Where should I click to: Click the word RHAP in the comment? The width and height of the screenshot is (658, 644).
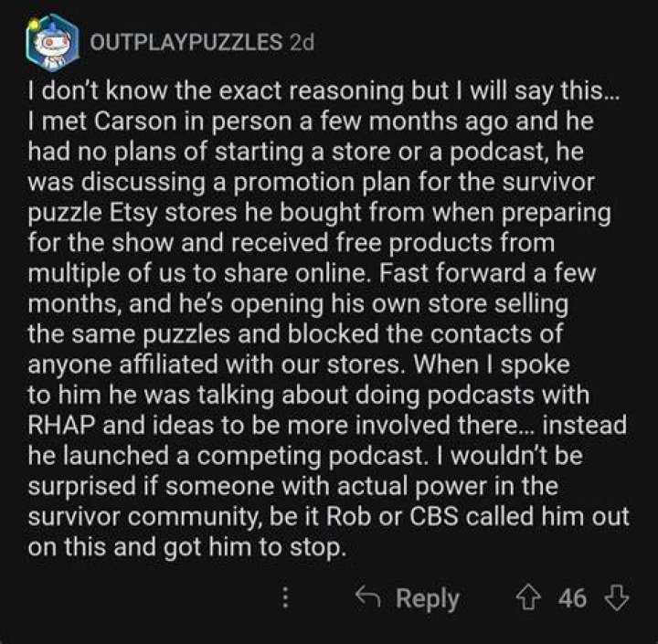(x=62, y=425)
